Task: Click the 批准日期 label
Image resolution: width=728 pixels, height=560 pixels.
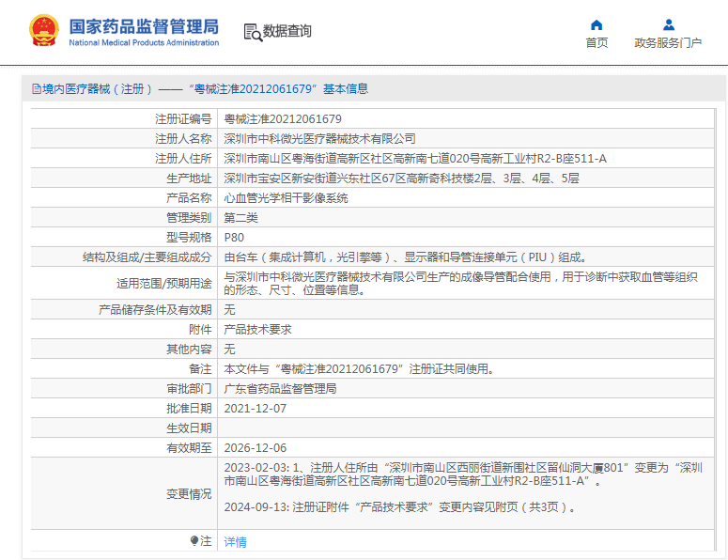Action: (189, 408)
